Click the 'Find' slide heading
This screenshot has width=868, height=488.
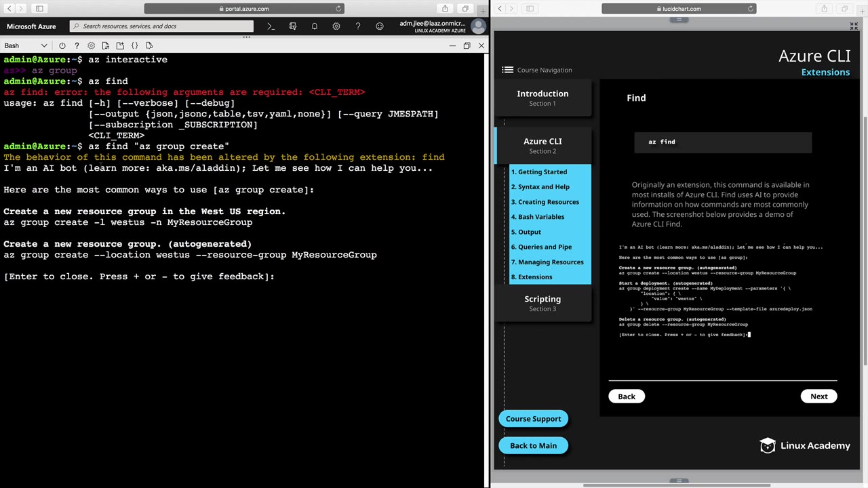tap(636, 98)
